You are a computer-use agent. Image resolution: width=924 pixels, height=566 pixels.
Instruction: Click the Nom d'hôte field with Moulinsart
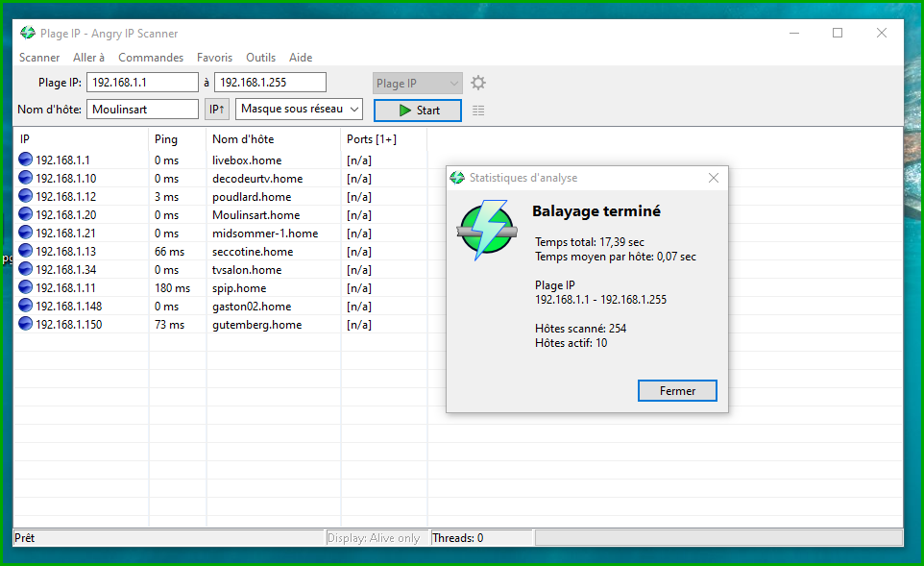142,110
